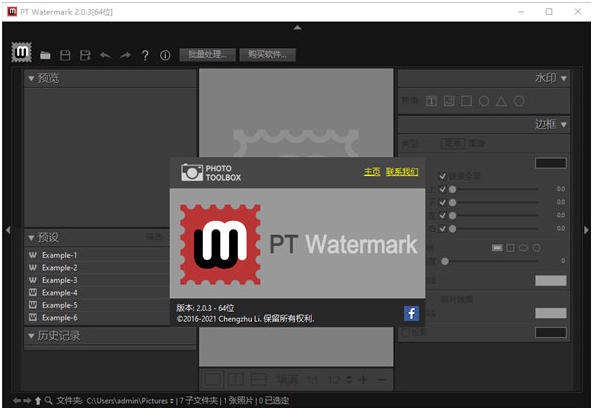Viewport: 593px width, 408px height.
Task: Undo with the left curved arrow
Action: click(105, 56)
